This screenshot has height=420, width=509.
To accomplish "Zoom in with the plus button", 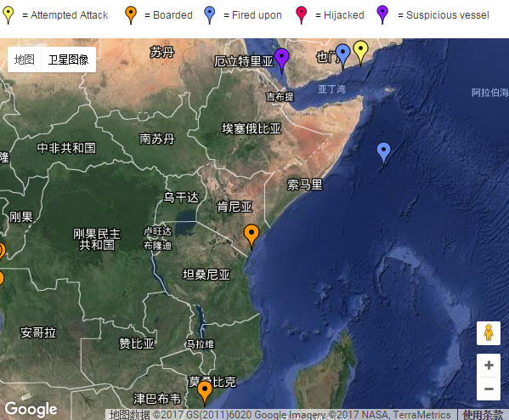I will (489, 365).
